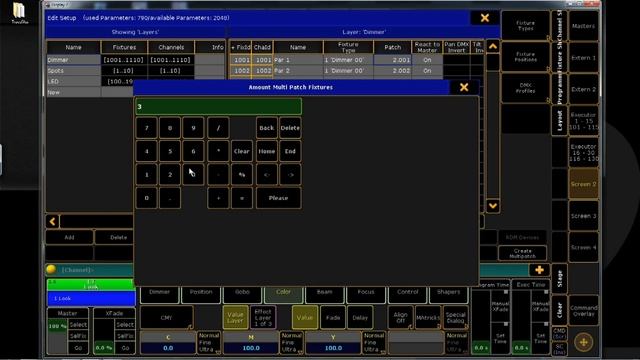Tap the 7 key on the keypad
The width and height of the screenshot is (640, 360).
146,128
